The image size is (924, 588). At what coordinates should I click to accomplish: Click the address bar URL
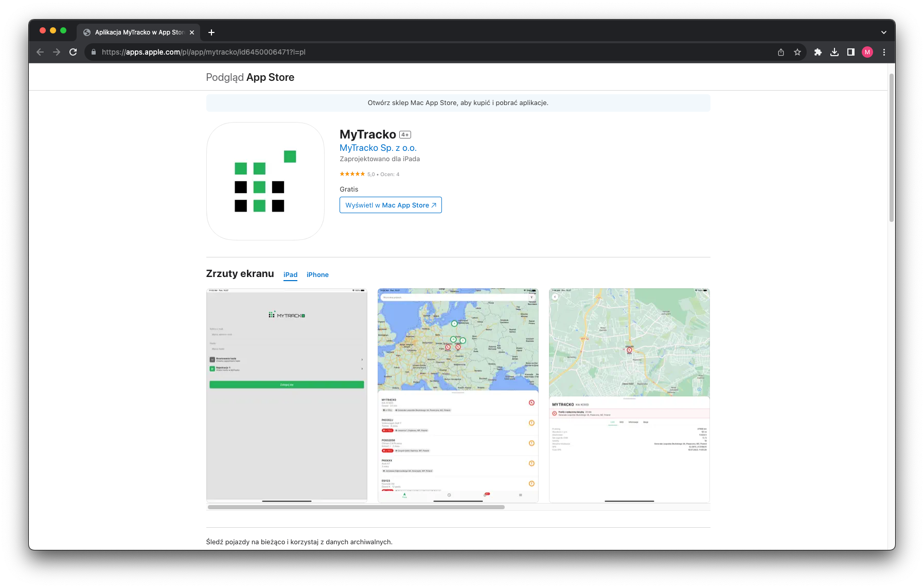pos(204,52)
